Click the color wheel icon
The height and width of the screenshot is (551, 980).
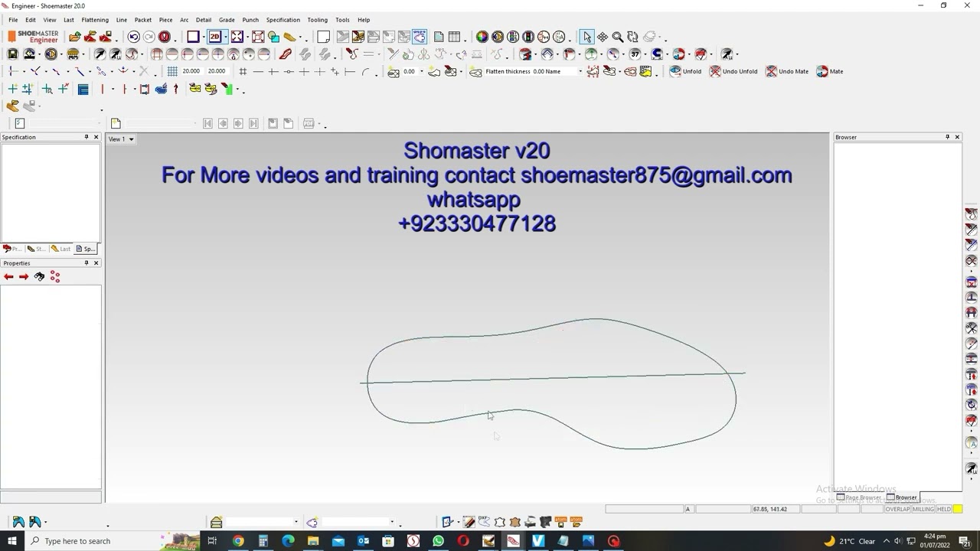tap(482, 37)
